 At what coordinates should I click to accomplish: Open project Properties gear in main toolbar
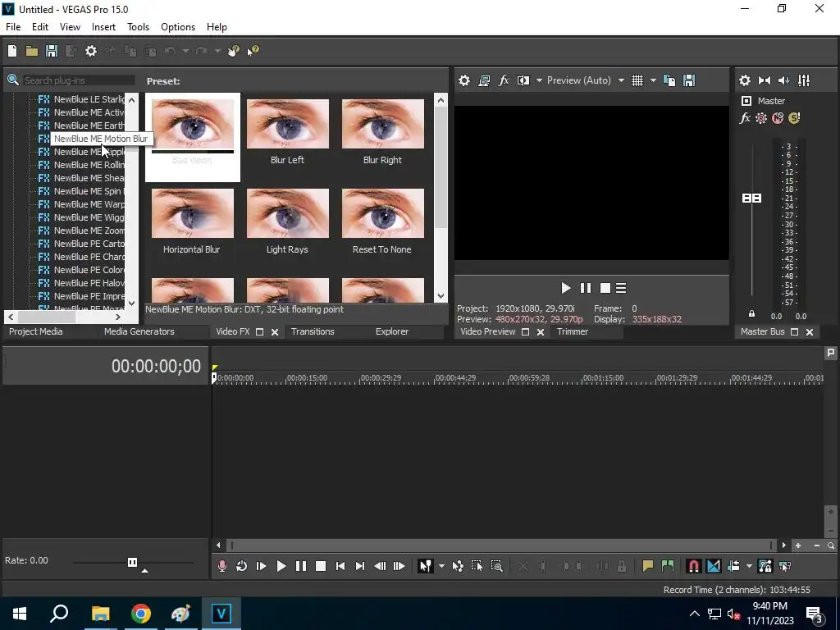click(91, 51)
